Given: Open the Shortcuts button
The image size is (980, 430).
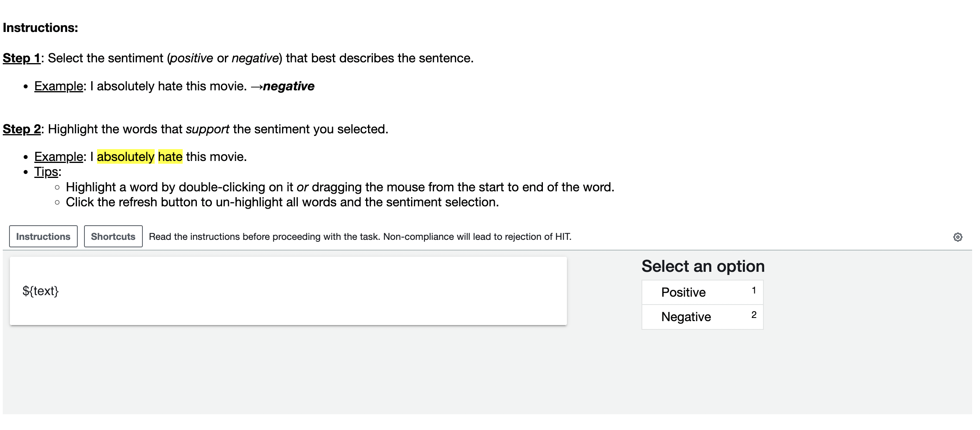Looking at the screenshot, I should 113,237.
